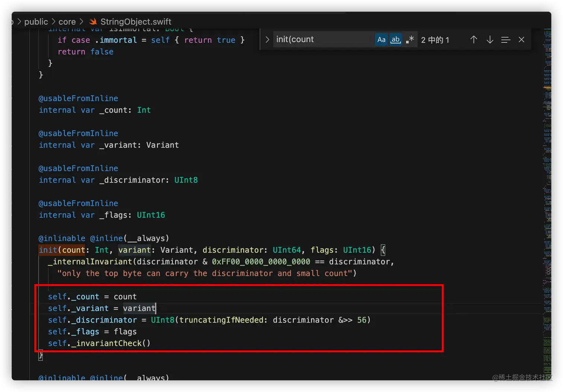Click the "return true" statement

coord(210,40)
